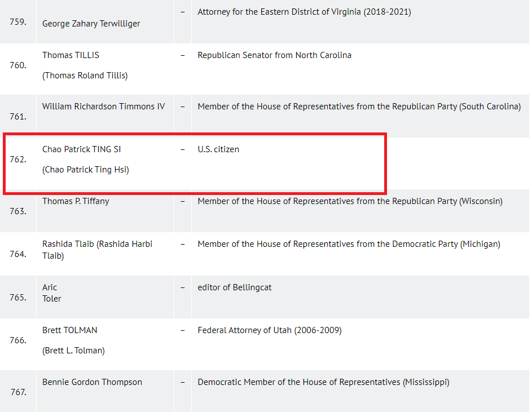The height and width of the screenshot is (412, 532).
Task: Click the South Carolina representative description
Action: [359, 107]
